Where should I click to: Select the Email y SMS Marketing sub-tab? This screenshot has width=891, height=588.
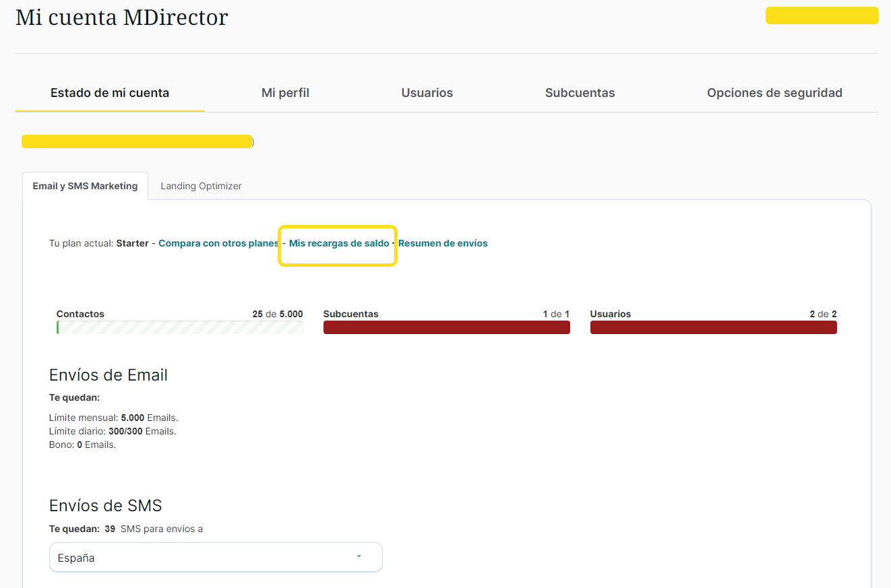pyautogui.click(x=85, y=186)
